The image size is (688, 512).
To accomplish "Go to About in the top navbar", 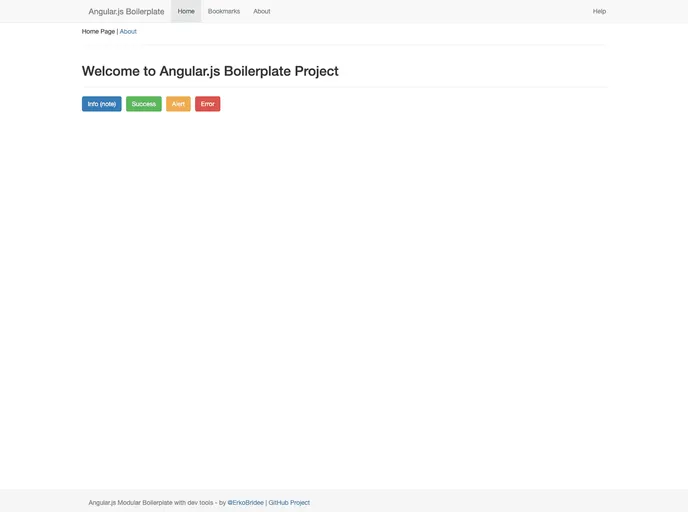I will tap(262, 11).
